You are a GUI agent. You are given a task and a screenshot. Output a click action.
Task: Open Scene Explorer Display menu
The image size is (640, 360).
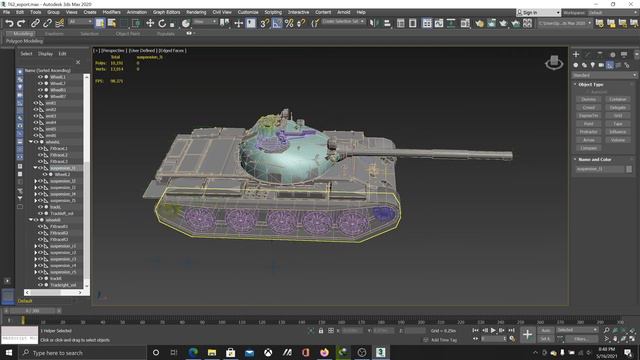pyautogui.click(x=45, y=54)
